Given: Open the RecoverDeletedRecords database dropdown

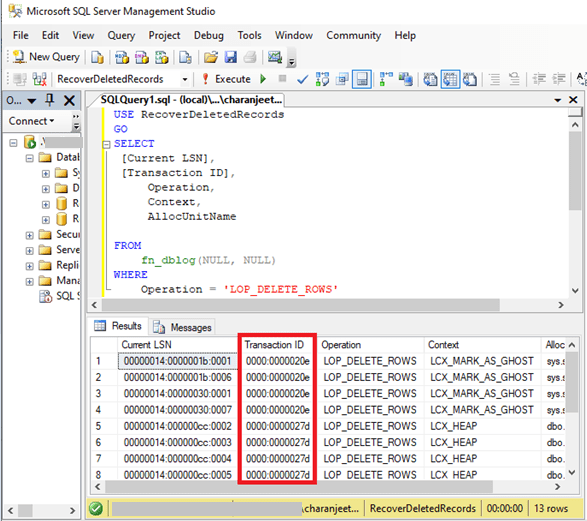Looking at the screenshot, I should point(185,79).
